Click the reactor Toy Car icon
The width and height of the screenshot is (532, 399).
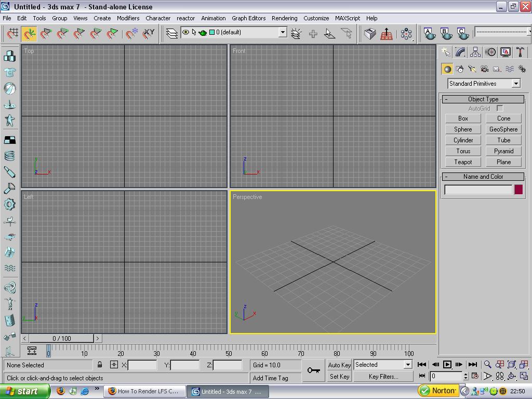(9, 236)
